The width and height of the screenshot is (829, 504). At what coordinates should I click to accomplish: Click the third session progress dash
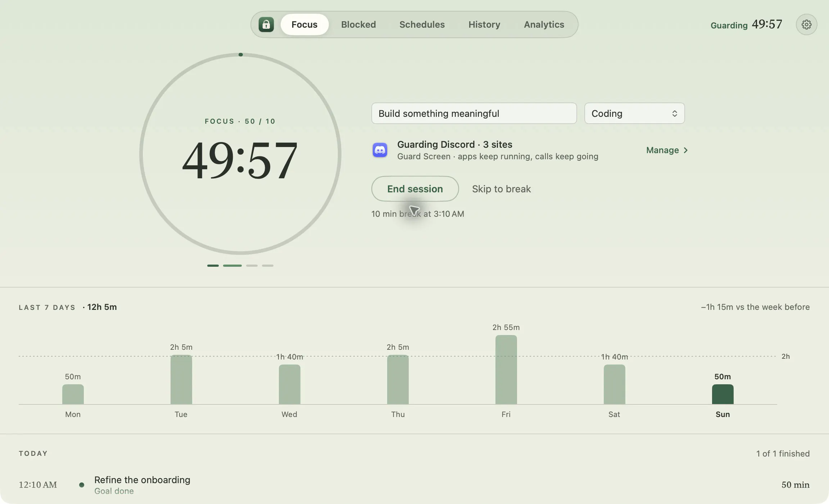(252, 266)
